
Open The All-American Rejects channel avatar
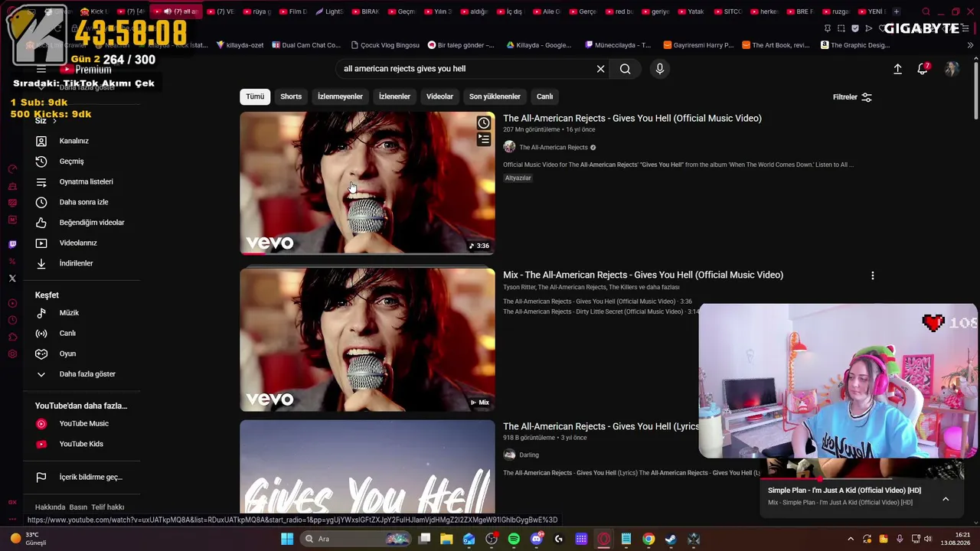(x=509, y=147)
